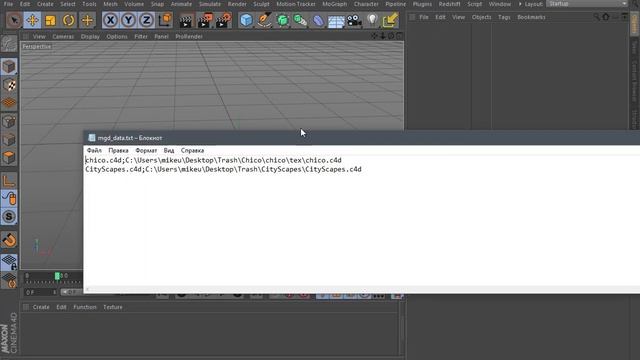640x360 pixels.
Task: Add a Light object
Action: pyautogui.click(x=372, y=20)
